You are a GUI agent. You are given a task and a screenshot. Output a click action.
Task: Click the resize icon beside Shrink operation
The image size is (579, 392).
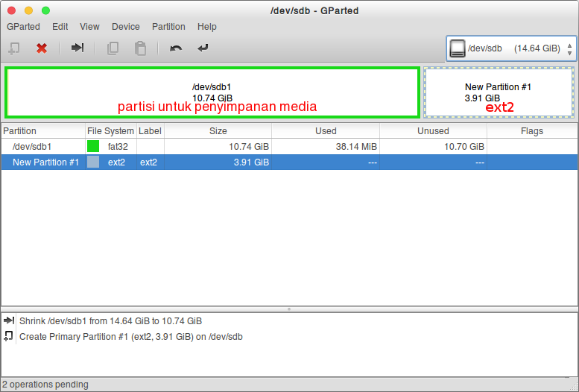pos(9,320)
